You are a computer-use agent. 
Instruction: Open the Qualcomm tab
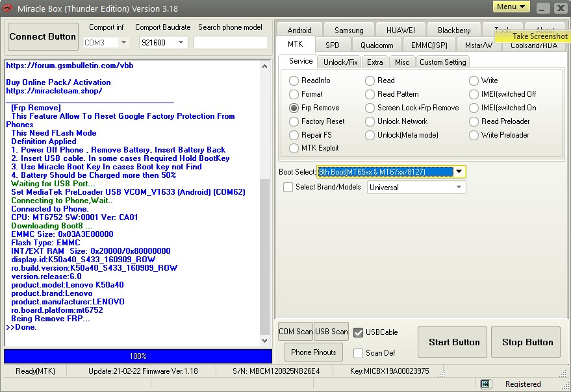point(377,45)
